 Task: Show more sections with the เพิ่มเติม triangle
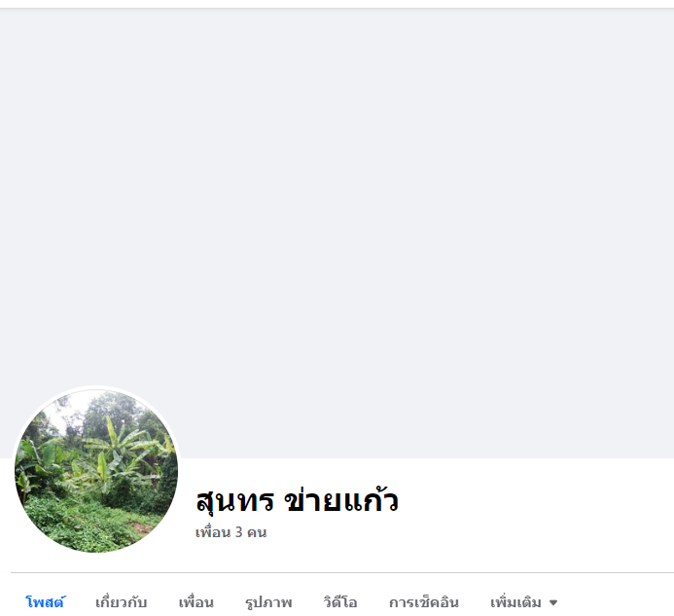click(553, 602)
